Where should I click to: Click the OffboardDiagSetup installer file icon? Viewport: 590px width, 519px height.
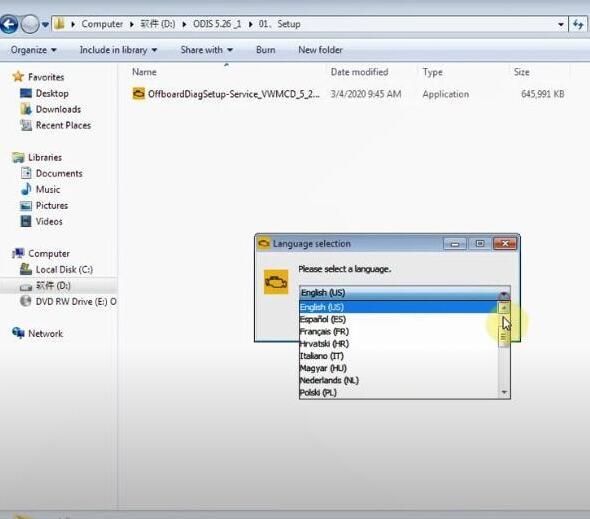tap(138, 94)
